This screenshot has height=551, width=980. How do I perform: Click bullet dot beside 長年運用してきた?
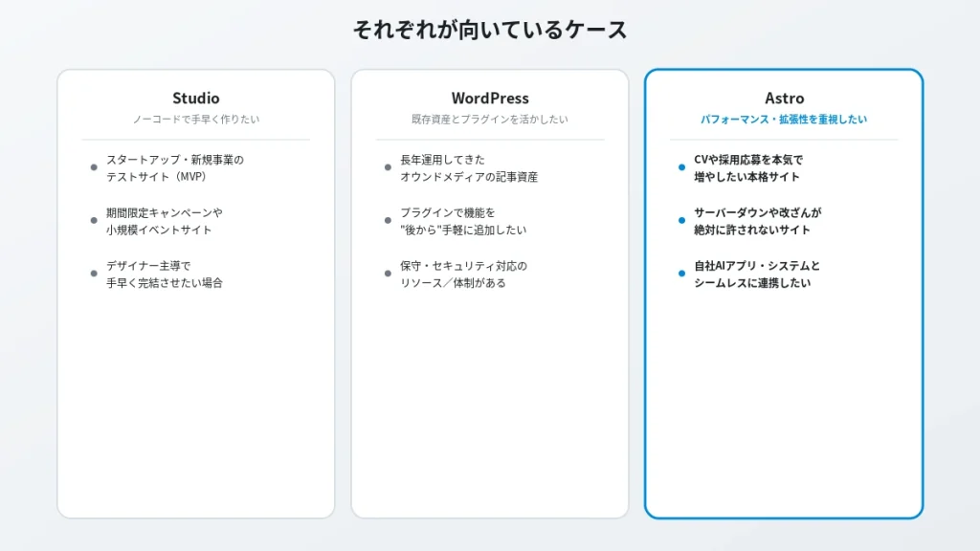(389, 167)
